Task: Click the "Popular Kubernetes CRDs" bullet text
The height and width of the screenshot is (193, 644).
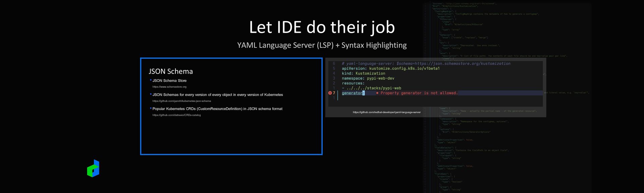Action: pyautogui.click(x=217, y=109)
